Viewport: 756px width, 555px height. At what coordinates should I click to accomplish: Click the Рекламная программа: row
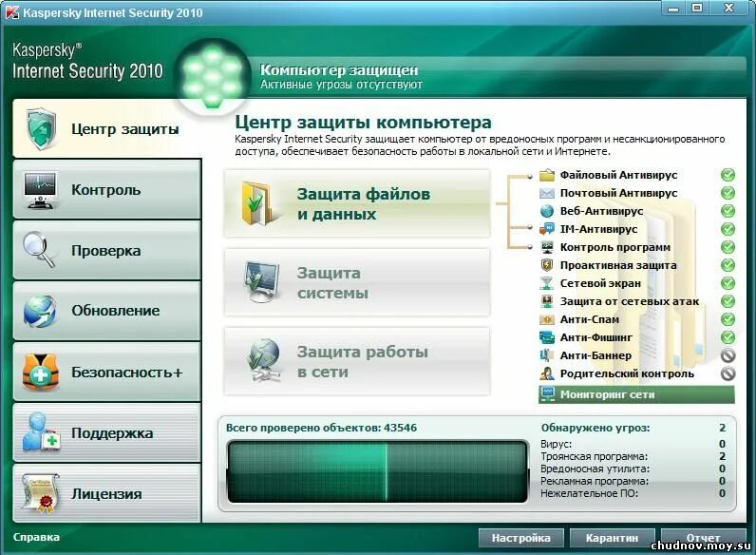[x=633, y=481]
